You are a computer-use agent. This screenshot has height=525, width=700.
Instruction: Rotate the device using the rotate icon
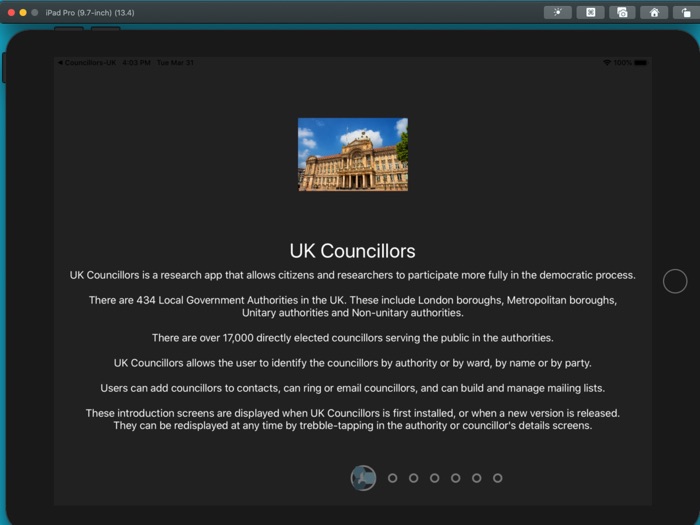click(x=686, y=12)
